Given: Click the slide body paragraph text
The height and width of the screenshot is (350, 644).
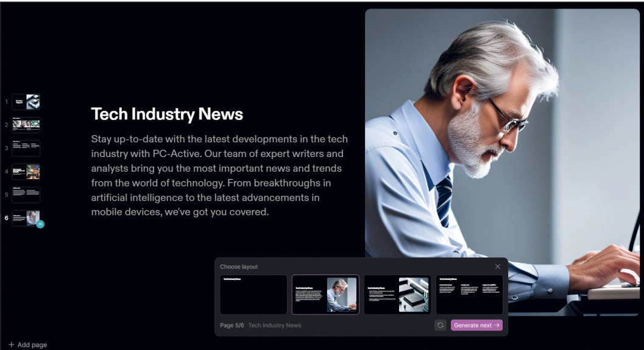Looking at the screenshot, I should tap(219, 176).
